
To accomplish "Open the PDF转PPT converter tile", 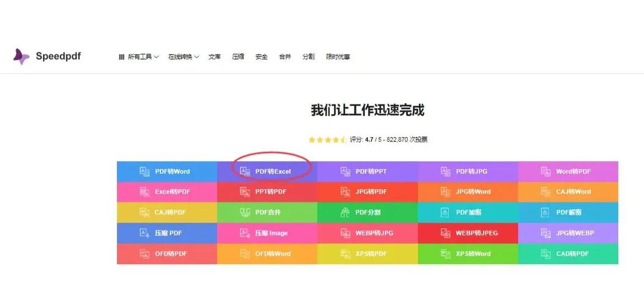I will point(368,171).
